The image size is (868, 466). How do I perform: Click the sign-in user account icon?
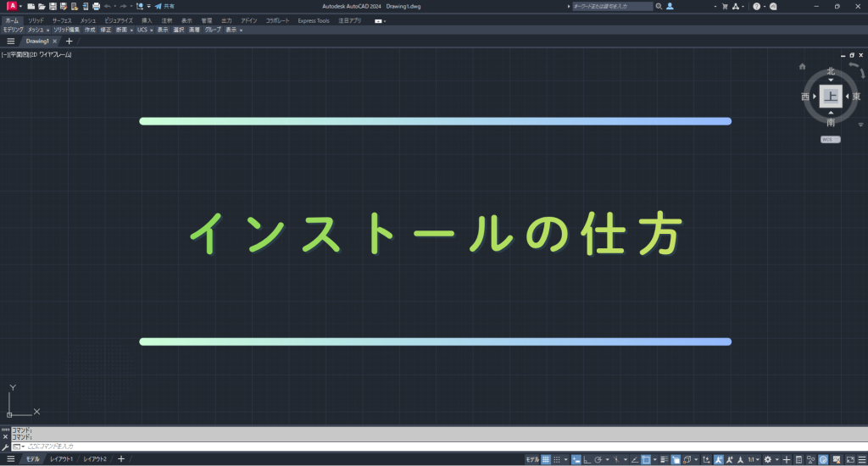[x=670, y=6]
